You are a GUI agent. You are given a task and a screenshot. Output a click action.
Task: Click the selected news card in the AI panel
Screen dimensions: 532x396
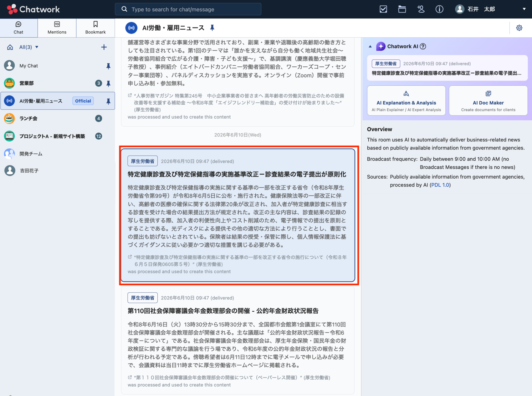(x=447, y=68)
